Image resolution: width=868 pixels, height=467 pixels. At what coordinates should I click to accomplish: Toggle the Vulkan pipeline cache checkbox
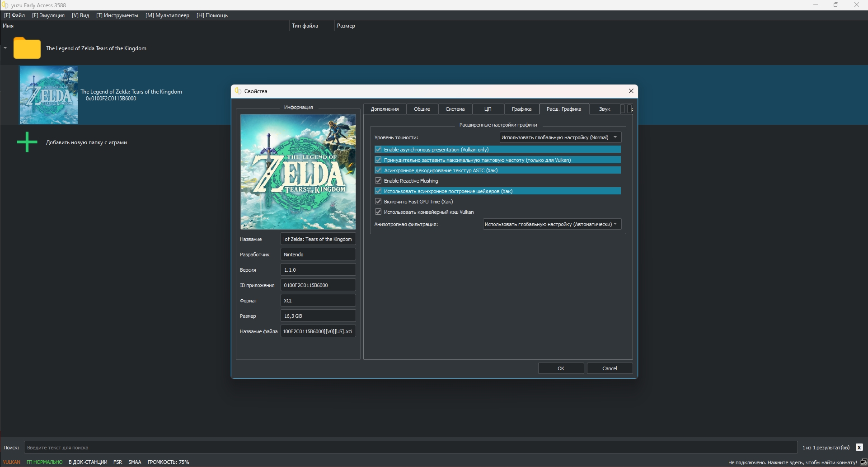378,212
